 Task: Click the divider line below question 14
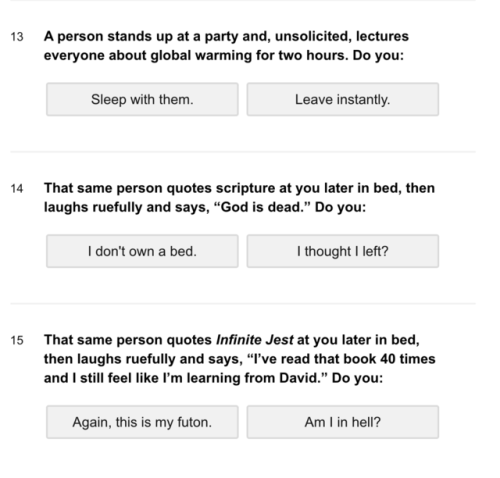[243, 303]
